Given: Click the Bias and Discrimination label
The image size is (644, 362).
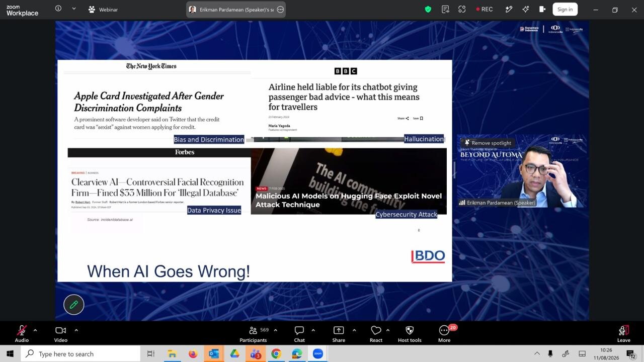Looking at the screenshot, I should click(209, 139).
